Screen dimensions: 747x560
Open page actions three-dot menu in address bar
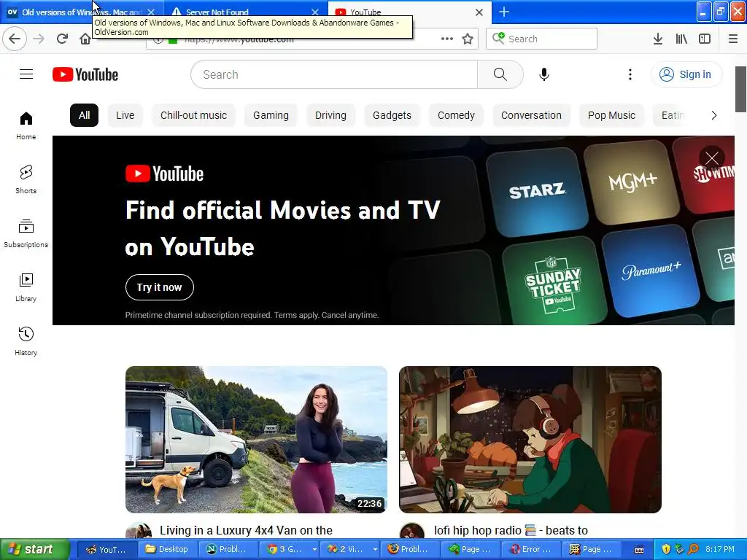pyautogui.click(x=447, y=39)
